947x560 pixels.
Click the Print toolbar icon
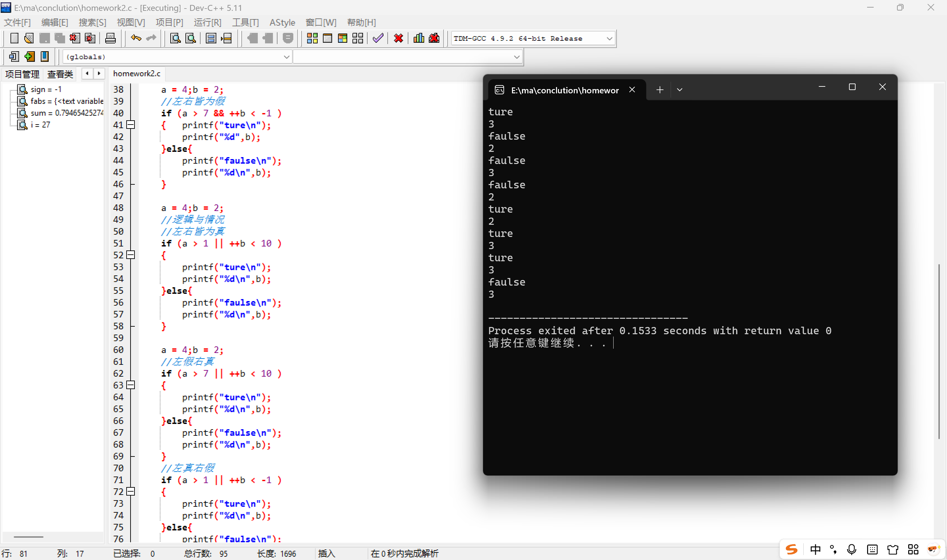pyautogui.click(x=110, y=38)
